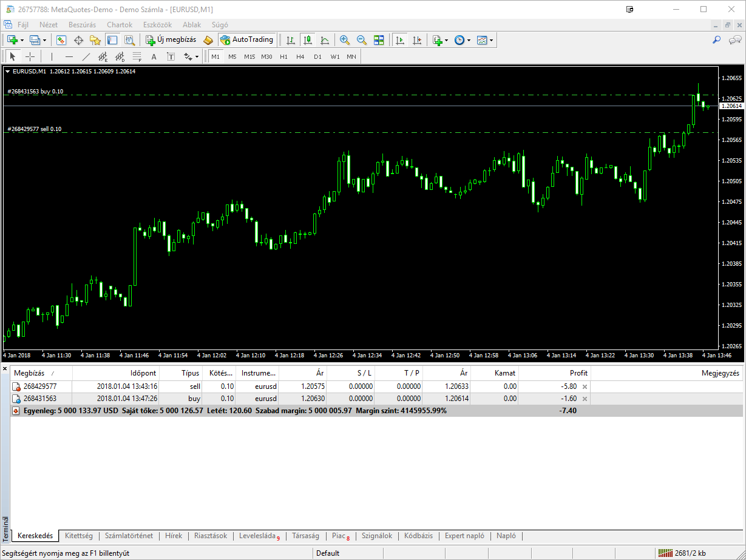Image resolution: width=746 pixels, height=560 pixels.
Task: Open the chart profiles icon
Action: [35, 40]
